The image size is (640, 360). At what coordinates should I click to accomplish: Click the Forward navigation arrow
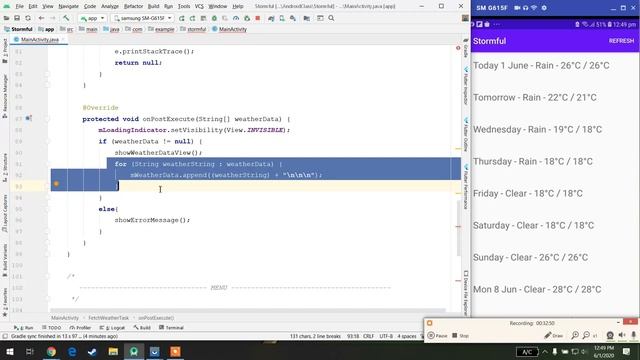52,18
